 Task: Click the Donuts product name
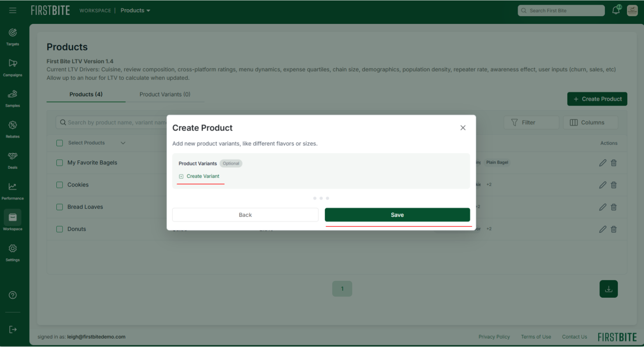coord(77,229)
